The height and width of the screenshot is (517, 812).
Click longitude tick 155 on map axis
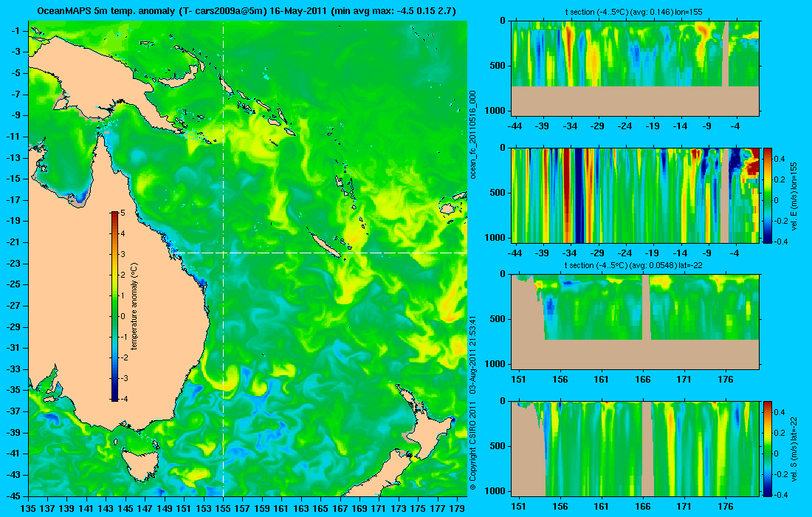tap(223, 509)
